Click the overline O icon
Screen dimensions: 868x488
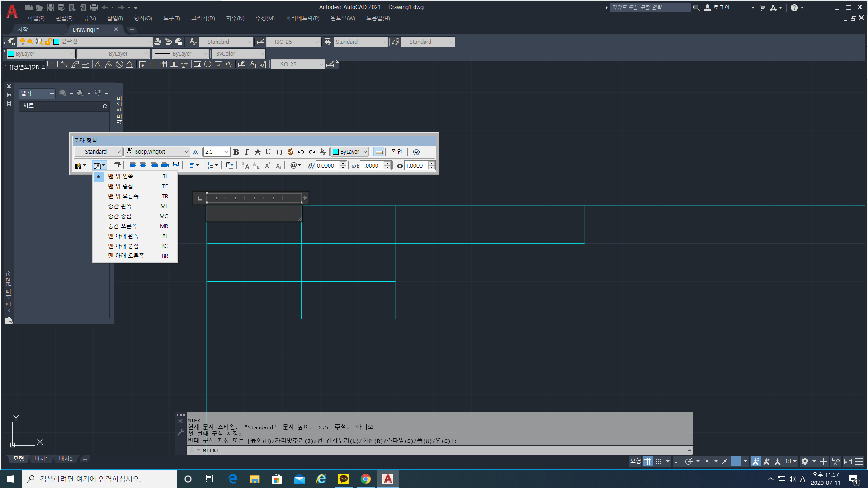(x=279, y=152)
